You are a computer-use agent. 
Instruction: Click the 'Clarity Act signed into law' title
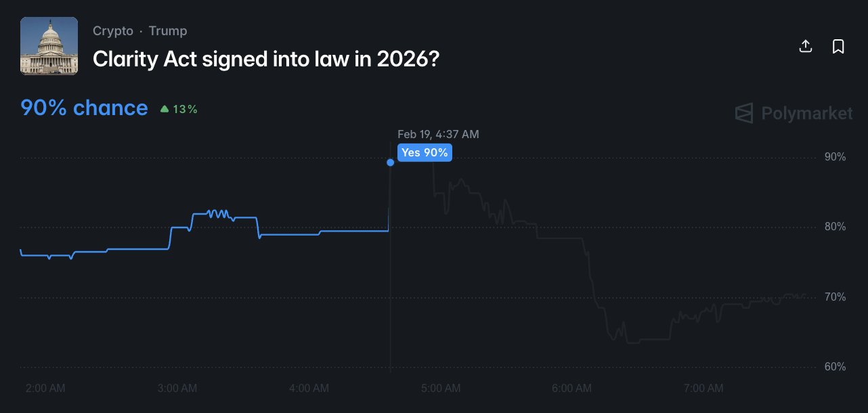click(267, 59)
